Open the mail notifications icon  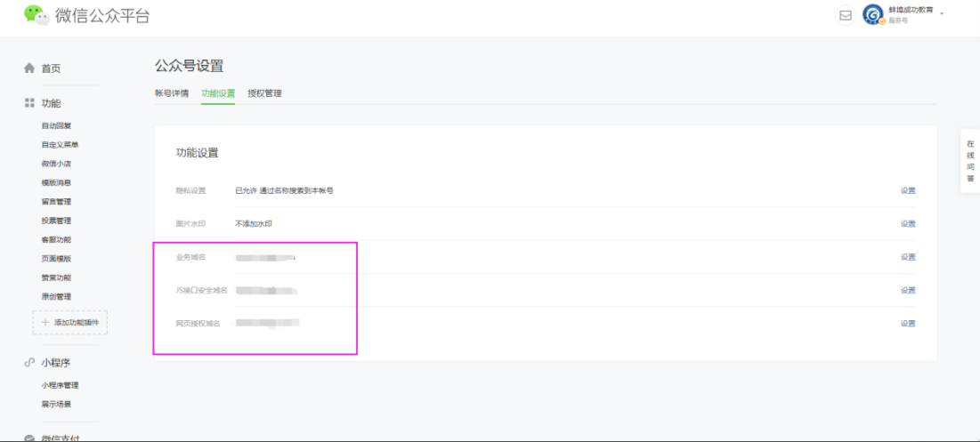(846, 15)
